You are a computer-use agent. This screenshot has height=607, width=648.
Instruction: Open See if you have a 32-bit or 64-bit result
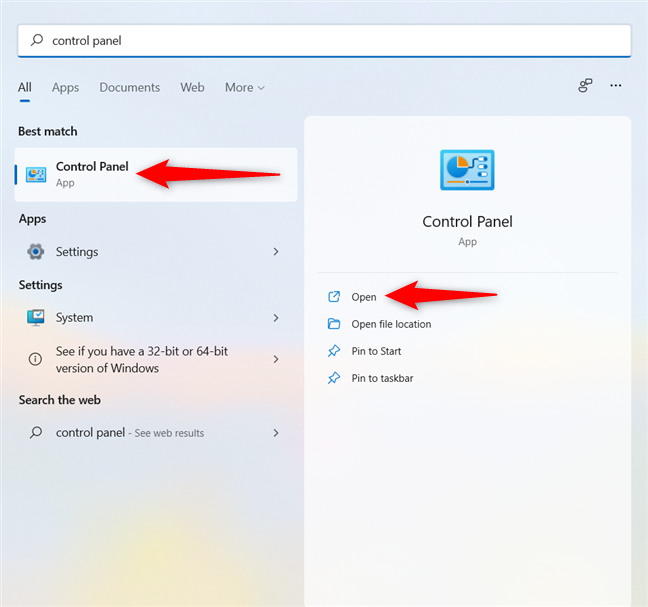(x=156, y=359)
